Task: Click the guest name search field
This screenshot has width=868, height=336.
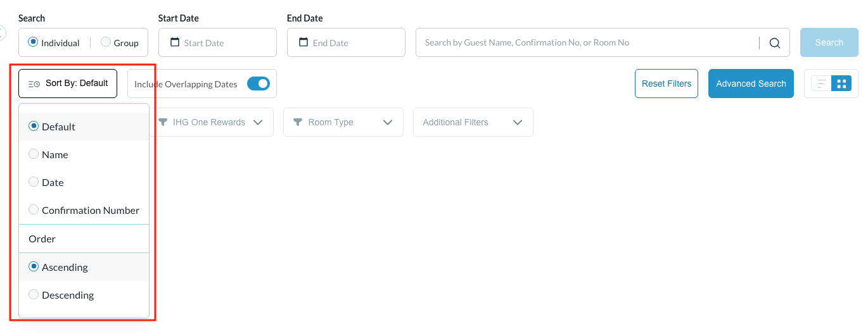Action: [x=586, y=42]
